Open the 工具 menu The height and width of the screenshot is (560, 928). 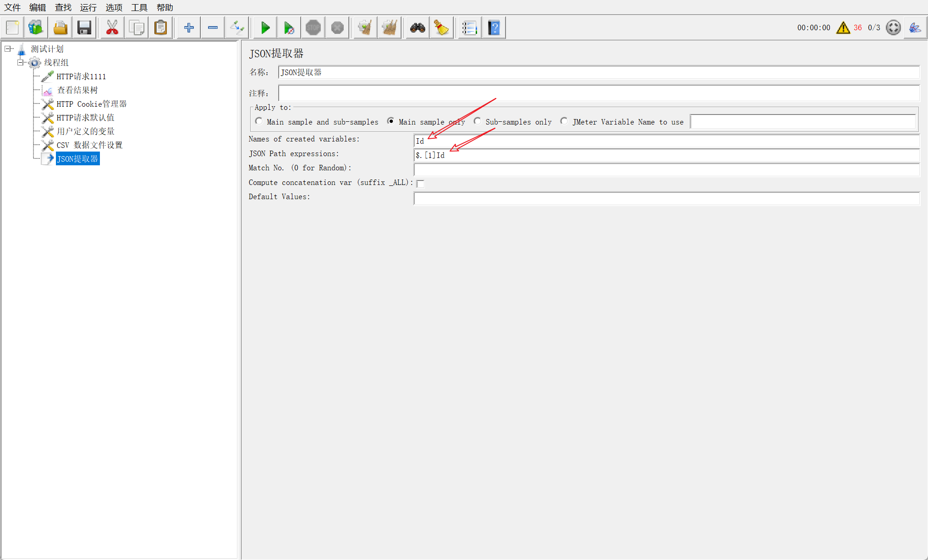pyautogui.click(x=139, y=7)
